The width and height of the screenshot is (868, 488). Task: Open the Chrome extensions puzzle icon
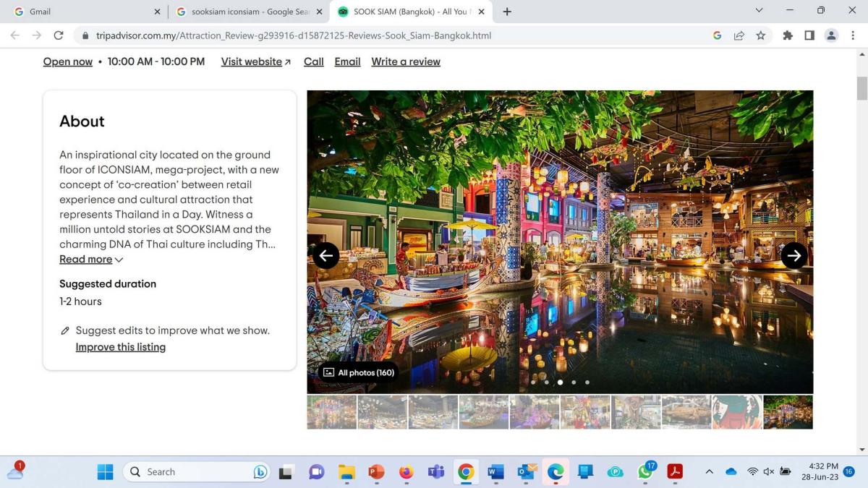point(788,35)
